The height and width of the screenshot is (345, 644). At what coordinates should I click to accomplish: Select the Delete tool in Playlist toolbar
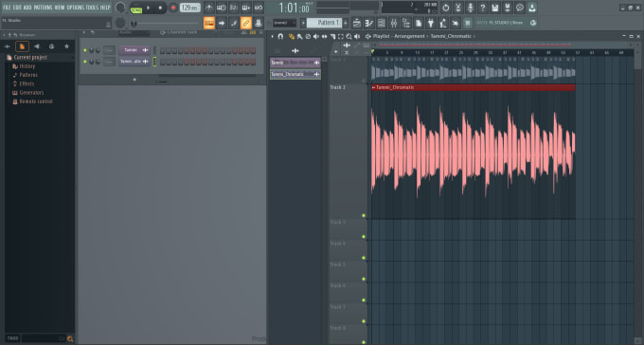[308, 37]
